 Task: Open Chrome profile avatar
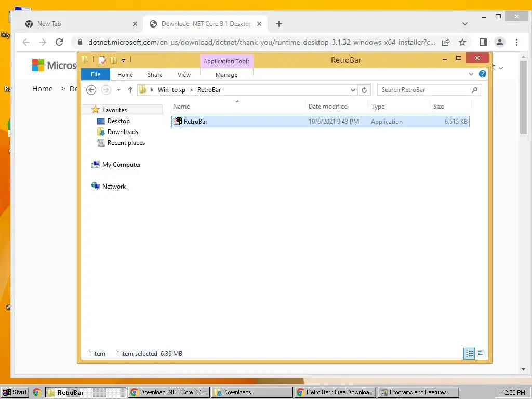coord(499,42)
